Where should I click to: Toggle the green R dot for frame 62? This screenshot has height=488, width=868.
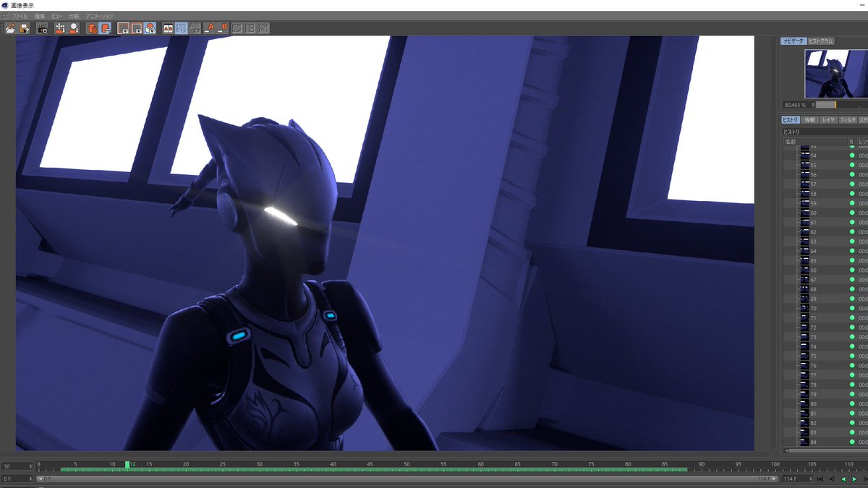click(852, 231)
